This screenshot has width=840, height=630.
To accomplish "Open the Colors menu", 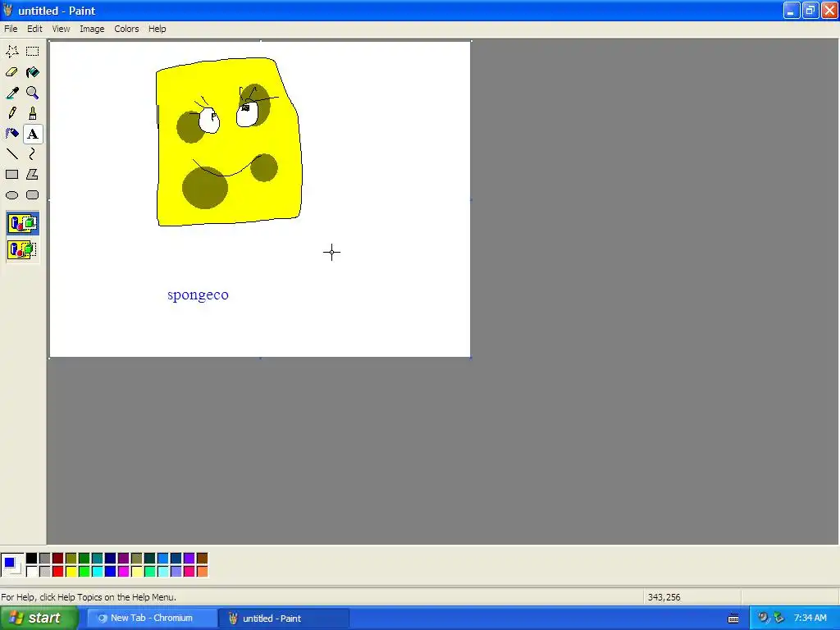I will [126, 29].
